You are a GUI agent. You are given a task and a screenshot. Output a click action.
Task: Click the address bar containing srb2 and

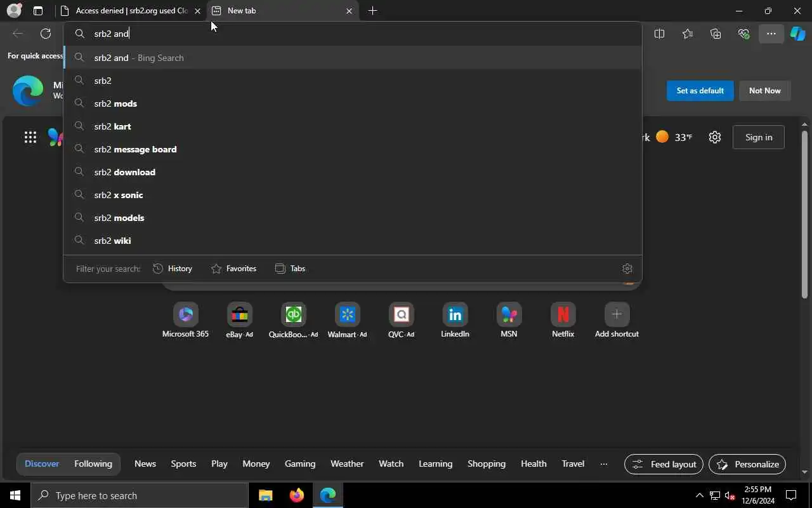coord(352,34)
